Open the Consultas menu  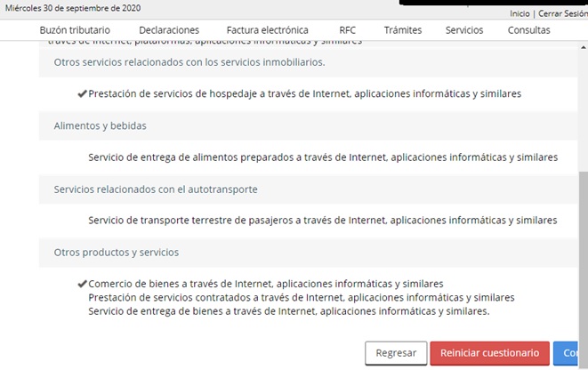click(x=528, y=30)
